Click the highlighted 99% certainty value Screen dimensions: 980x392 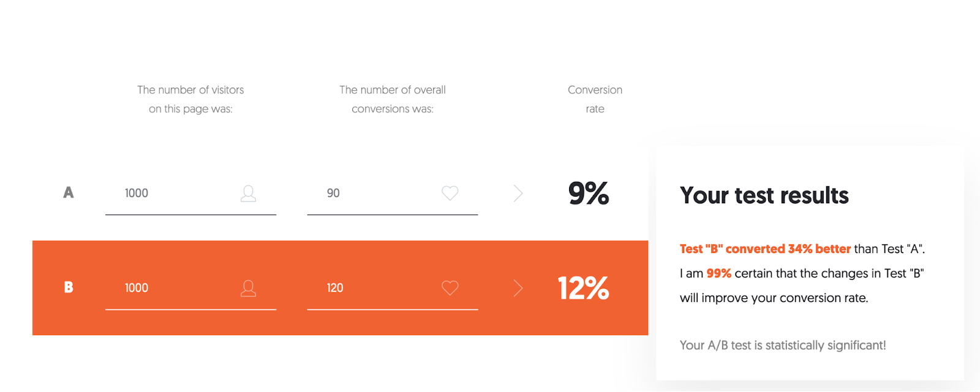pos(718,273)
